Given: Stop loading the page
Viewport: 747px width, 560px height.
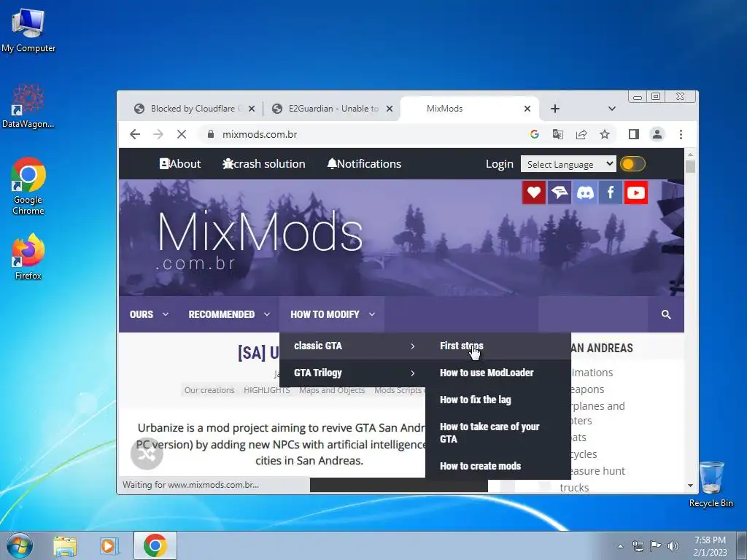Looking at the screenshot, I should pyautogui.click(x=182, y=134).
